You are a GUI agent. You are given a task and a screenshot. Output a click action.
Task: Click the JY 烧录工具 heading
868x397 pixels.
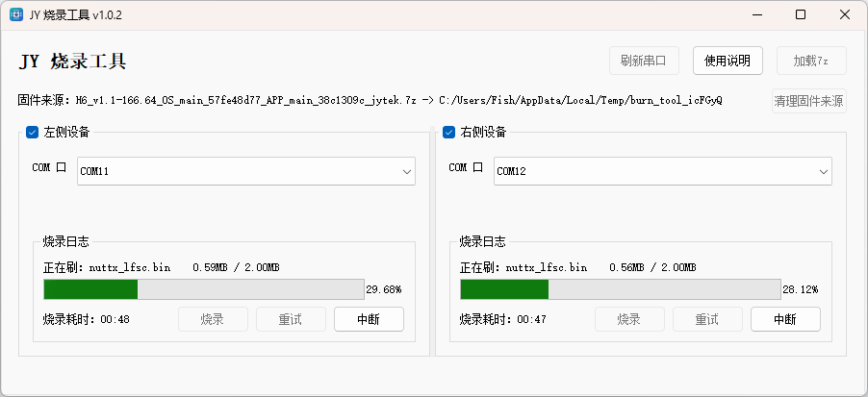(72, 62)
